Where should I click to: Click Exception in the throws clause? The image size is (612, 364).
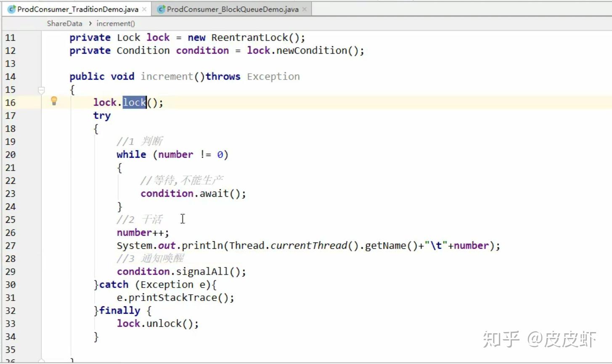(273, 76)
